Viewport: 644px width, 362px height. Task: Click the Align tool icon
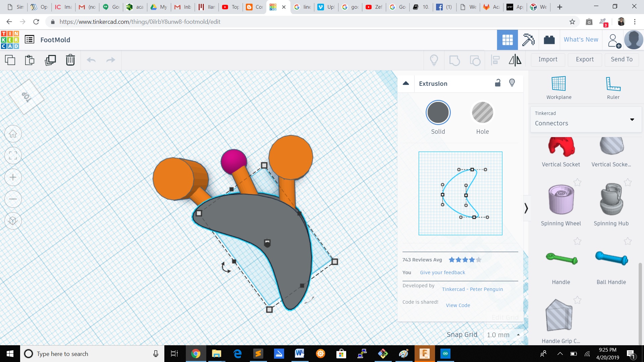(x=495, y=60)
